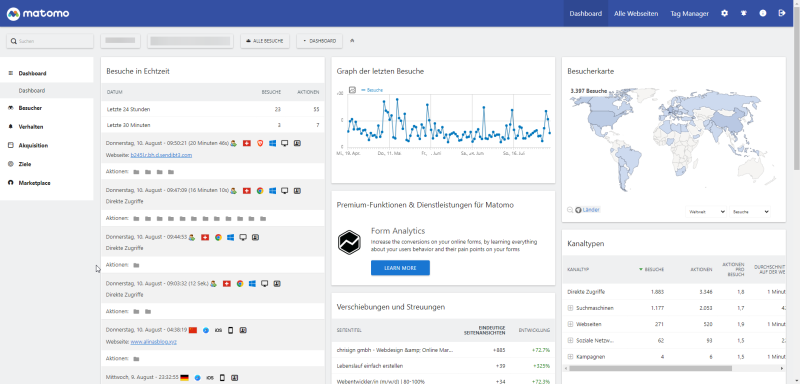Click first action folder of 09:50:21 visit

tap(136, 172)
